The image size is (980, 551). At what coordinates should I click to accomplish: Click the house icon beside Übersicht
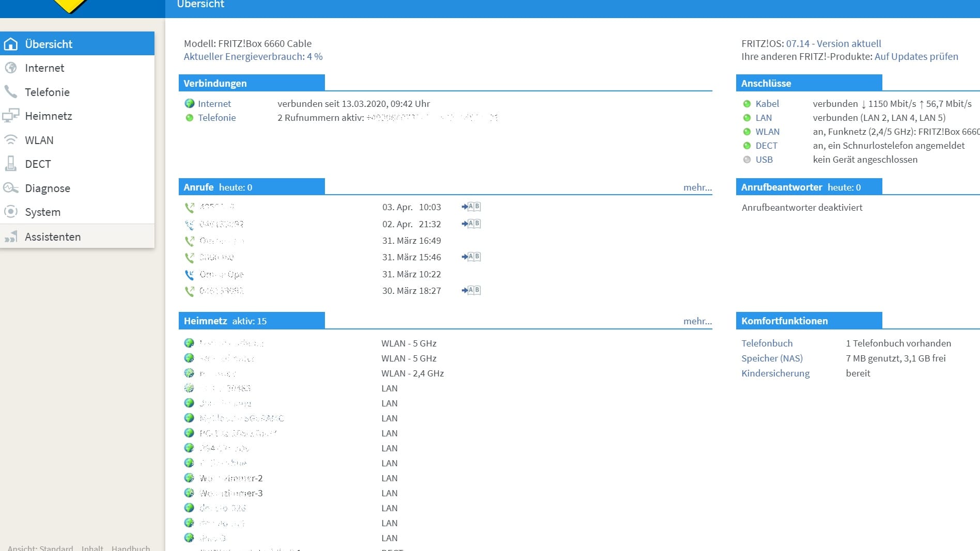(x=11, y=44)
